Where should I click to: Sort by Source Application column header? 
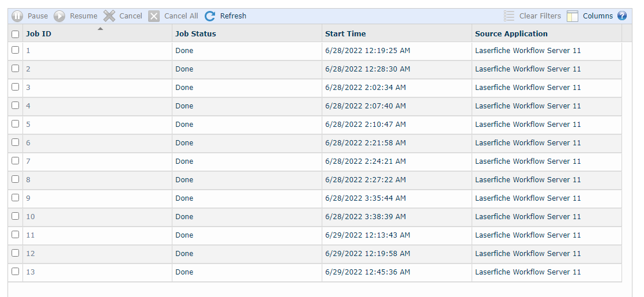point(511,34)
